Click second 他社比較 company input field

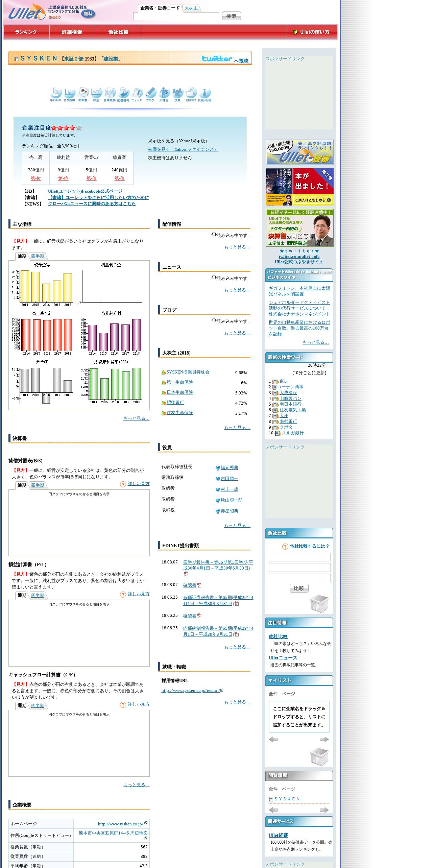click(299, 568)
